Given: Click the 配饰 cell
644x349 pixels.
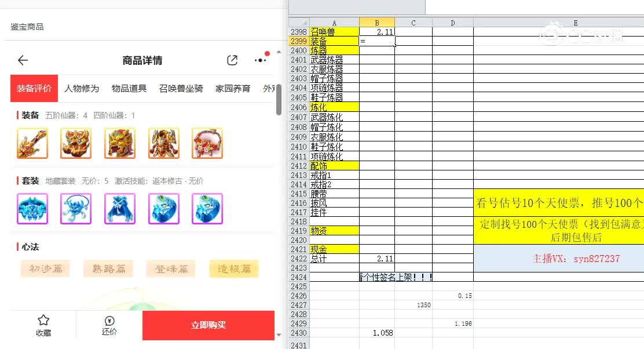Looking at the screenshot, I should click(334, 166).
